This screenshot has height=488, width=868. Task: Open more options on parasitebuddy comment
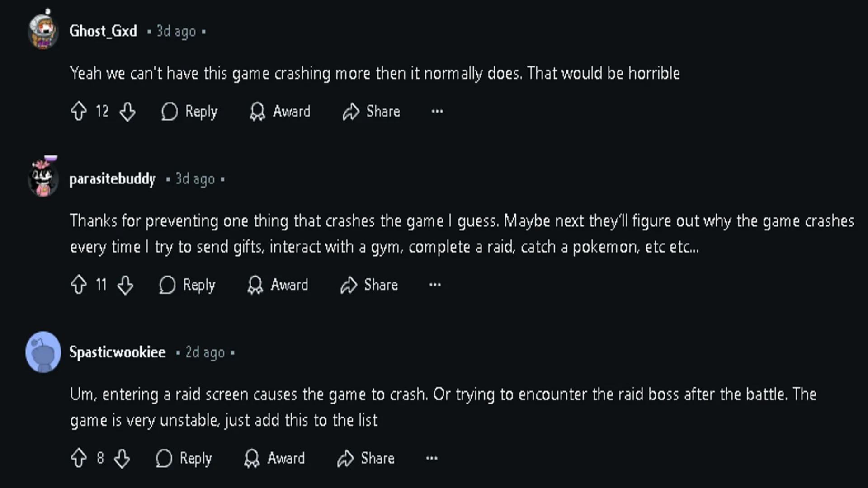tap(434, 284)
